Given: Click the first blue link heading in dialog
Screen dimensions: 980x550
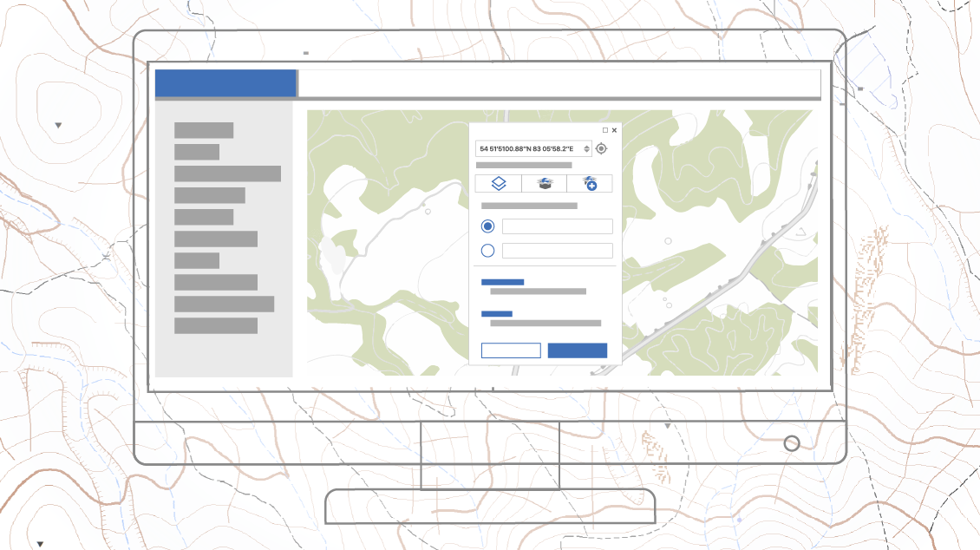Looking at the screenshot, I should (502, 282).
